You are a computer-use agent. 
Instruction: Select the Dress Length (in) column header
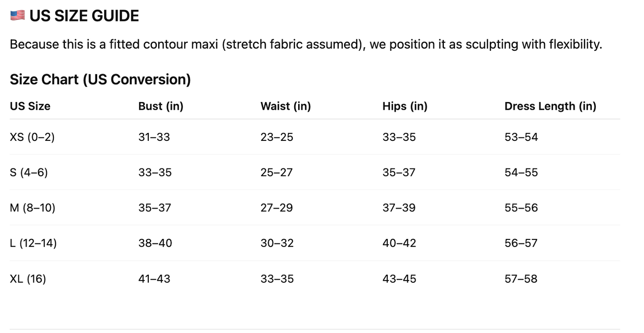pos(550,106)
